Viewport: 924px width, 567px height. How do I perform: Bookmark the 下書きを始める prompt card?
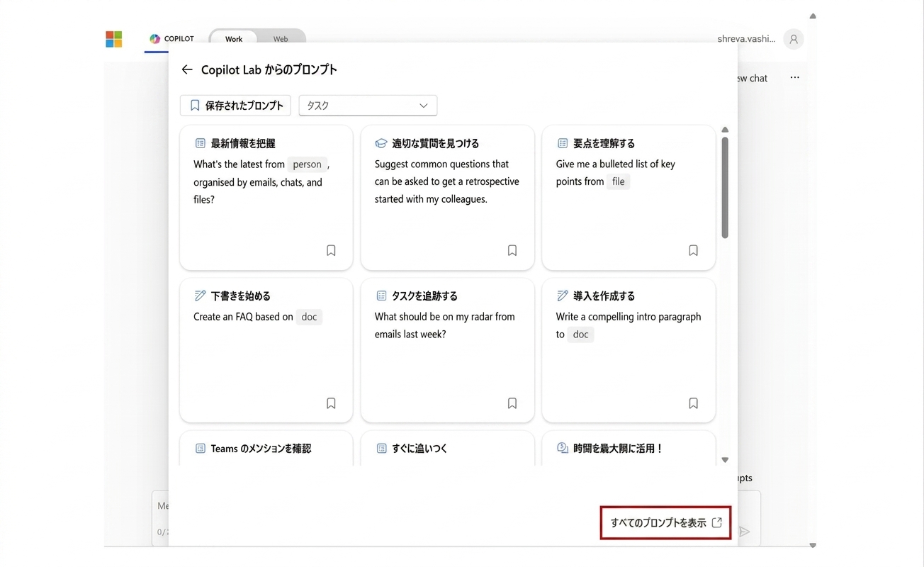(331, 403)
